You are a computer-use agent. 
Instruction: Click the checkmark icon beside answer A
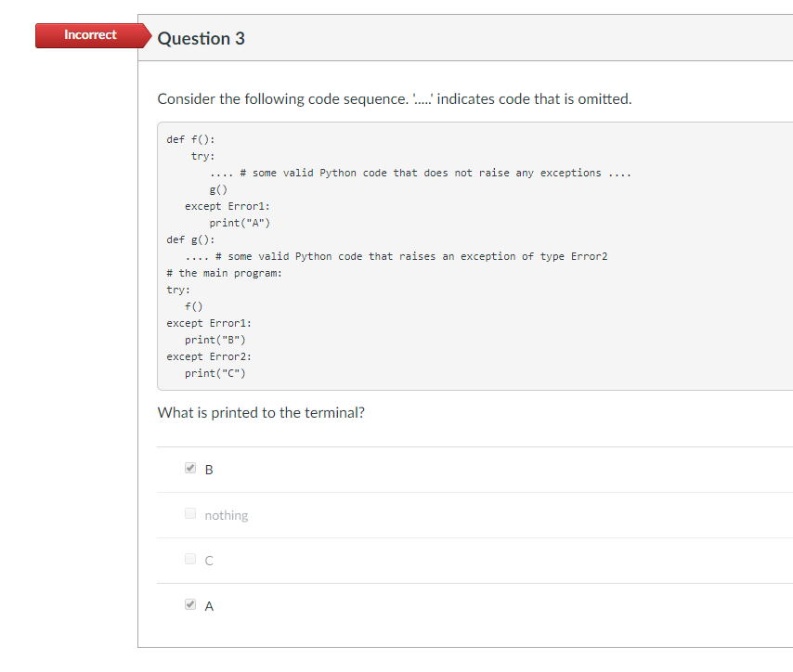tap(190, 603)
